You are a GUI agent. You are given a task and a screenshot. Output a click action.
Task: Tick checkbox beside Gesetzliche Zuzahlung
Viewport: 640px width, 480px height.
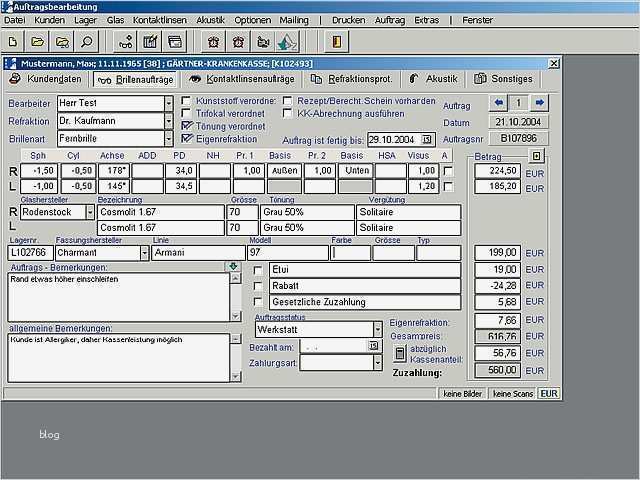tap(258, 302)
